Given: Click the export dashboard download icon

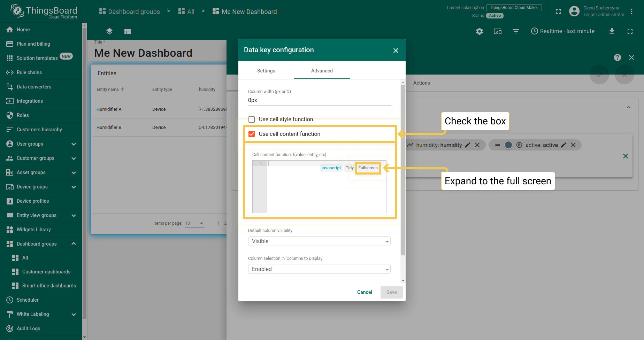Looking at the screenshot, I should [612, 31].
